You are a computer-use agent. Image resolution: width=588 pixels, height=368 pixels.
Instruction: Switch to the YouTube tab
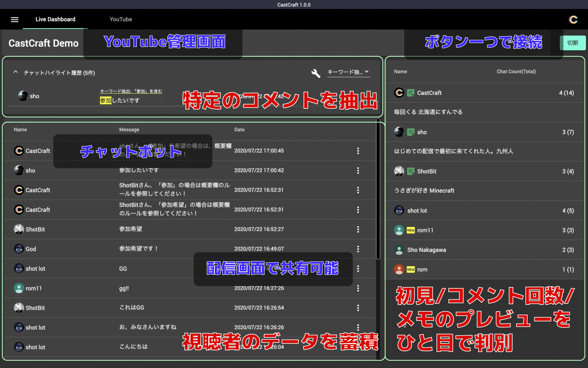(120, 19)
